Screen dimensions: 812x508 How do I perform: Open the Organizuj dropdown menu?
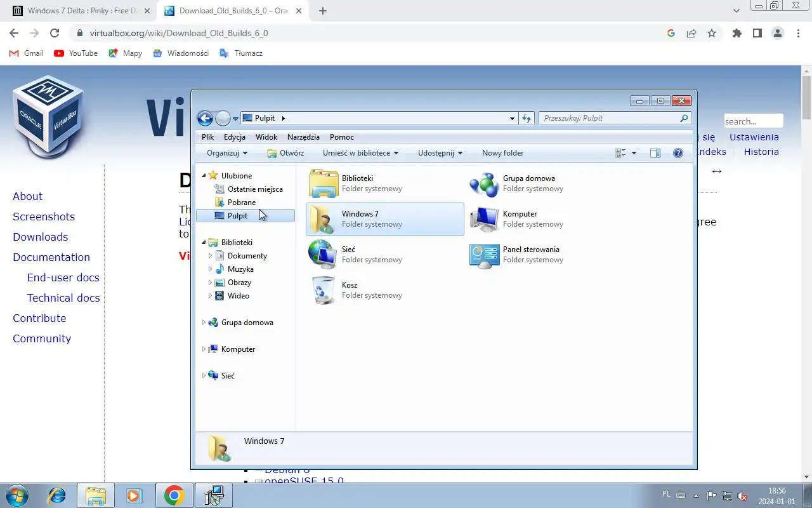[227, 153]
